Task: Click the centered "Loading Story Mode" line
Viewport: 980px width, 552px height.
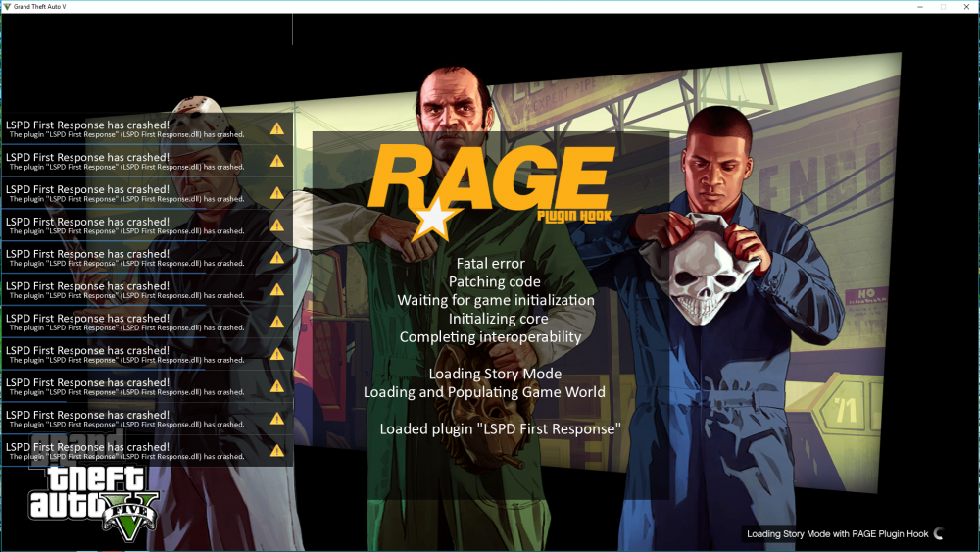Action: click(x=495, y=374)
